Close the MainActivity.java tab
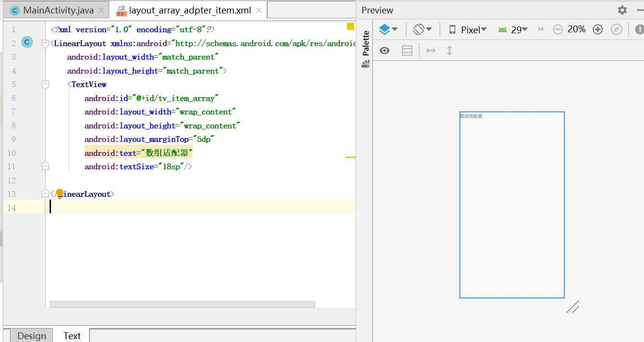The image size is (644, 342). pyautogui.click(x=101, y=10)
